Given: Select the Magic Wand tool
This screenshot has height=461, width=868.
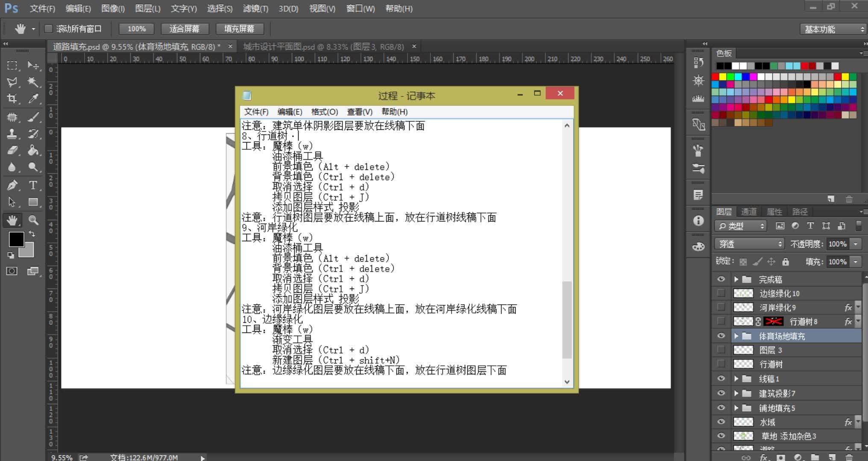Looking at the screenshot, I should click(33, 82).
